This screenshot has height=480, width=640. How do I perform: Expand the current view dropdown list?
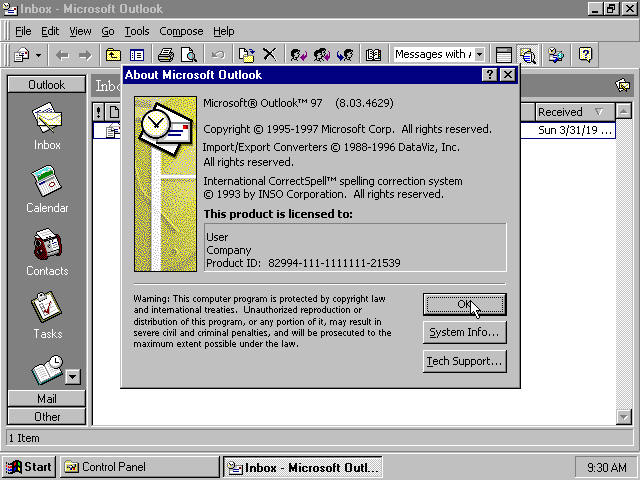click(x=479, y=55)
